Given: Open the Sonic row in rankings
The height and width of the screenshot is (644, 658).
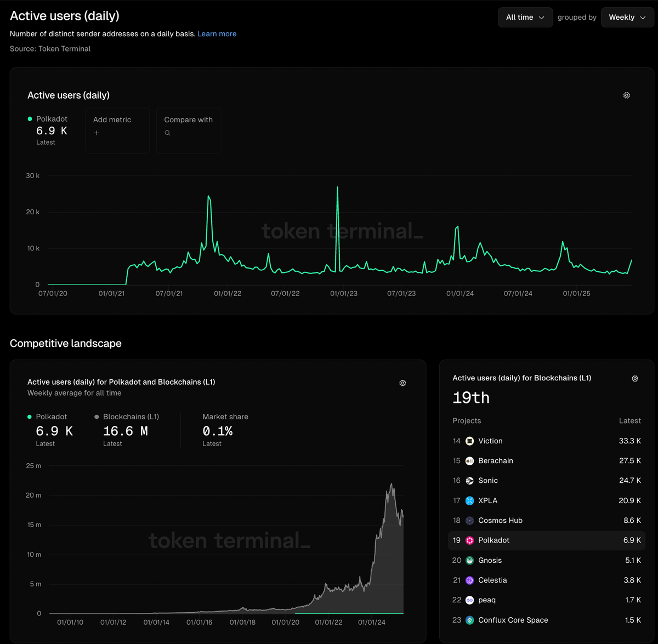Looking at the screenshot, I should point(547,481).
